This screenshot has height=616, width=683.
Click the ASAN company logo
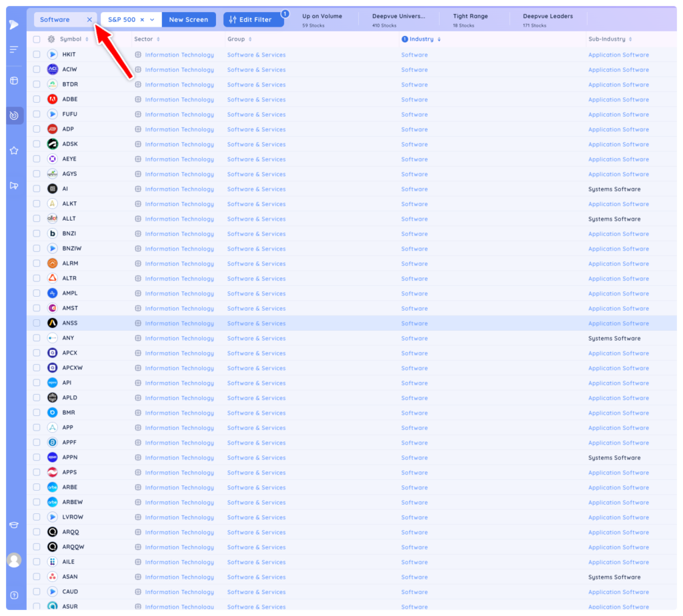tap(52, 577)
